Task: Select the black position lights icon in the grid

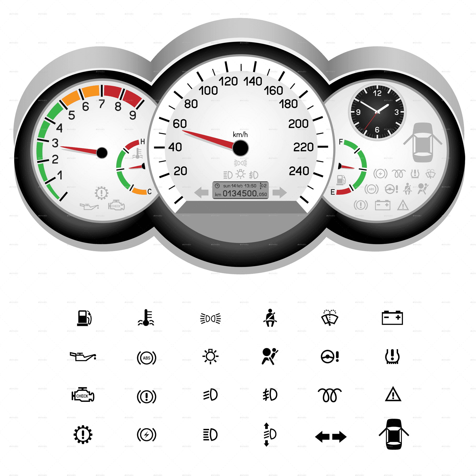Action: tap(210, 318)
